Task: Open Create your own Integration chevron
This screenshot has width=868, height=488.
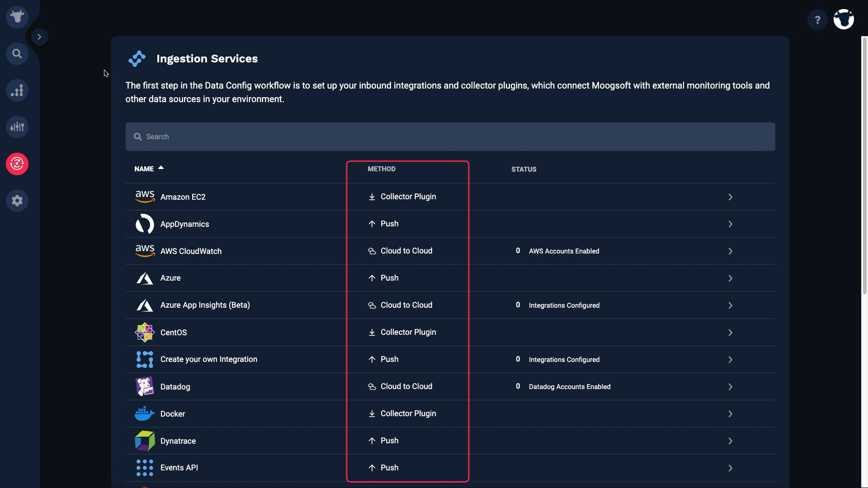Action: coord(730,360)
